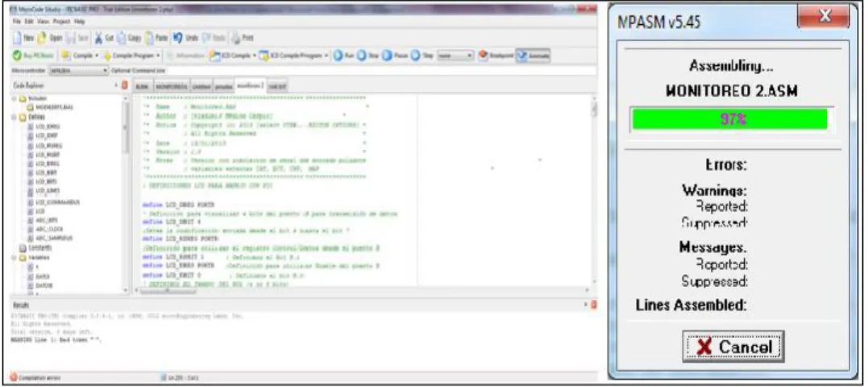
Task: Click the Run debugger button
Action: 343,56
